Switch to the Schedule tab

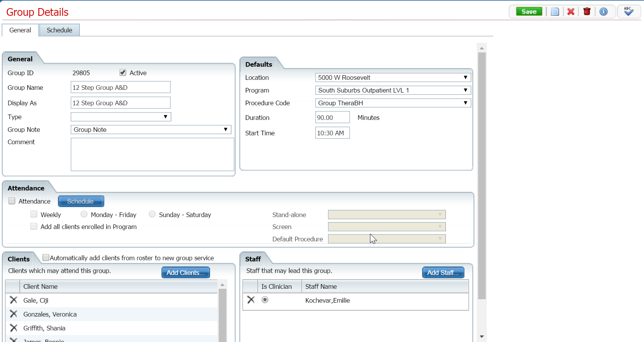59,30
